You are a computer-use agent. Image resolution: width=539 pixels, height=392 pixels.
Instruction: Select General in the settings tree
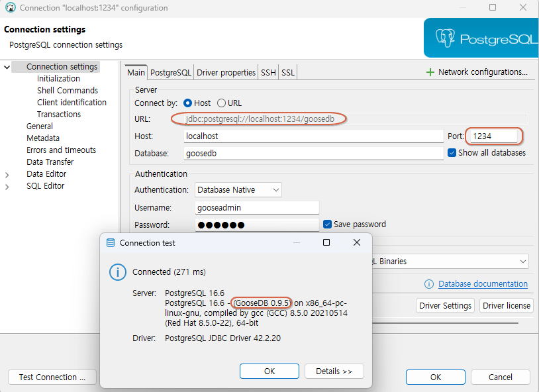40,126
